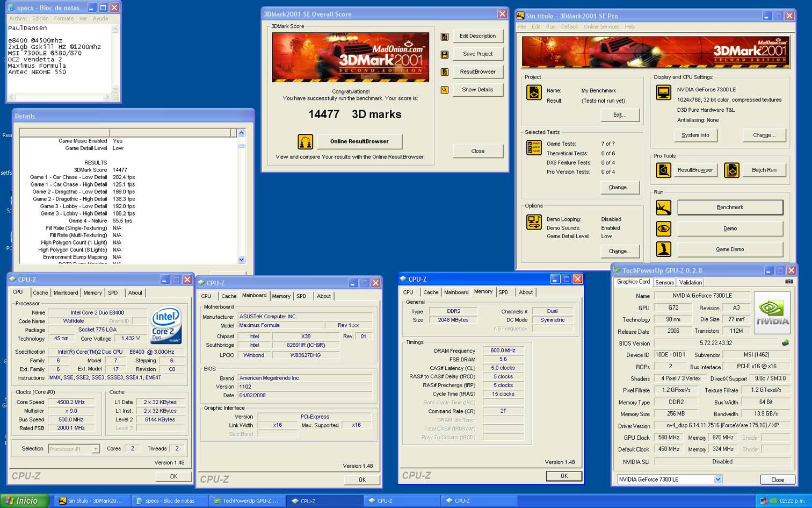This screenshot has width=812, height=508.
Task: Click the Details list scroll-down arrow
Action: (241, 260)
